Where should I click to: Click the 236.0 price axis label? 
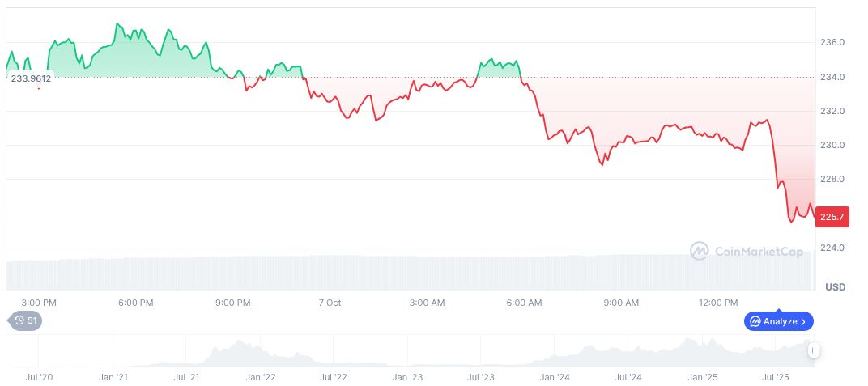833,42
